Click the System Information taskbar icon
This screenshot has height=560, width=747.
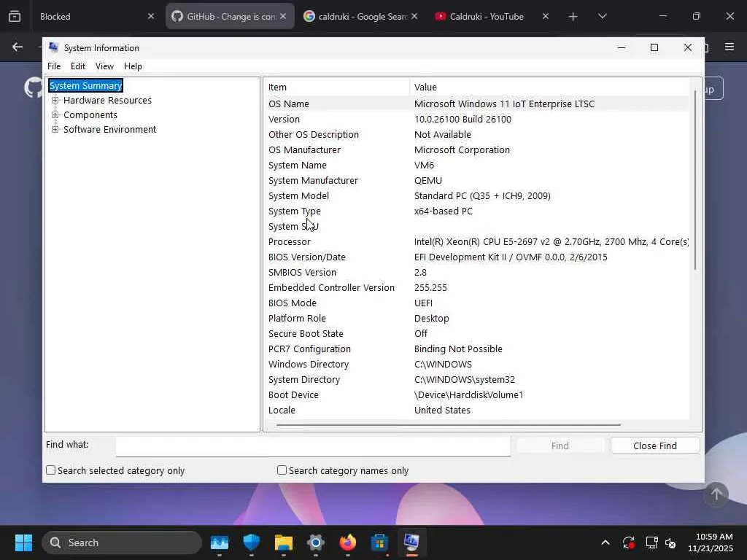(x=411, y=542)
